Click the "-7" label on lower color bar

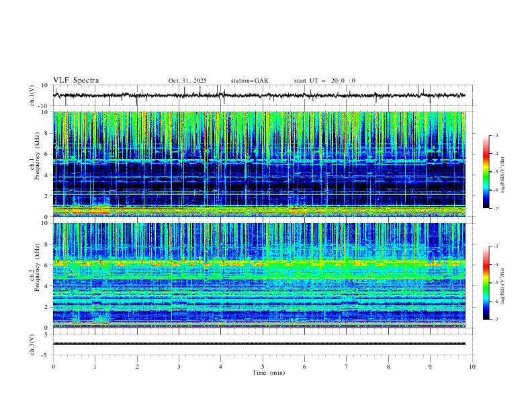495,319
